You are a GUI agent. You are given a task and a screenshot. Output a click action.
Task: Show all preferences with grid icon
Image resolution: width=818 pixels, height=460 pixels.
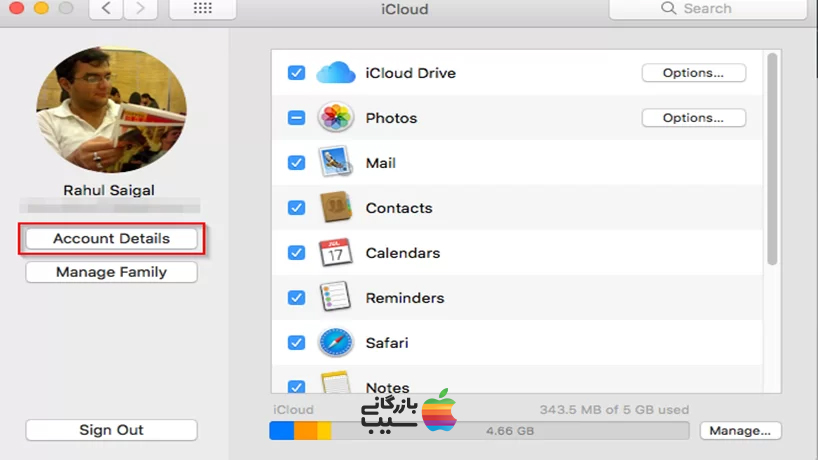[202, 8]
